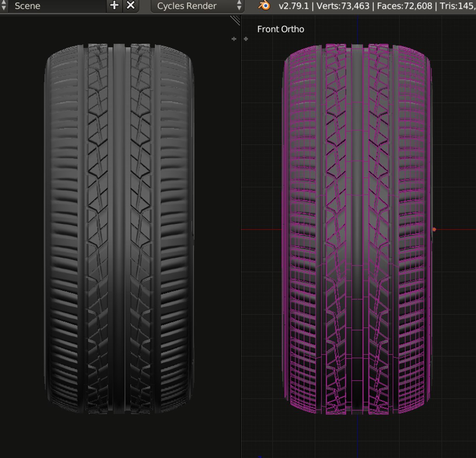Screen dimensions: 476x458
Task: Delete the current scene with the X button
Action: 131,6
